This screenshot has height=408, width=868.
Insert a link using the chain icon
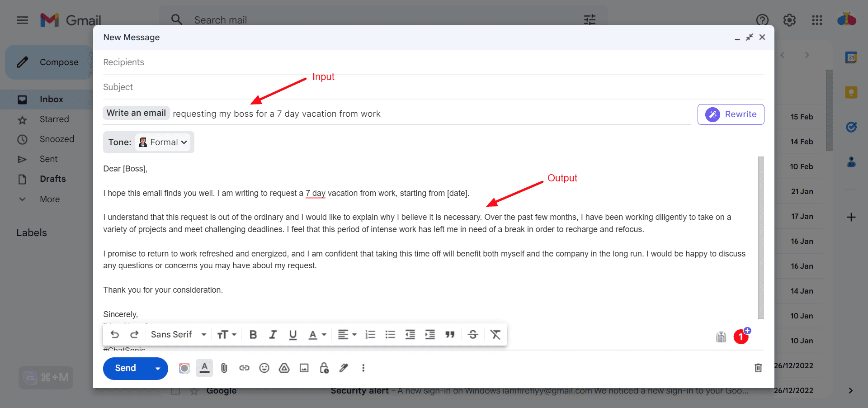(244, 368)
